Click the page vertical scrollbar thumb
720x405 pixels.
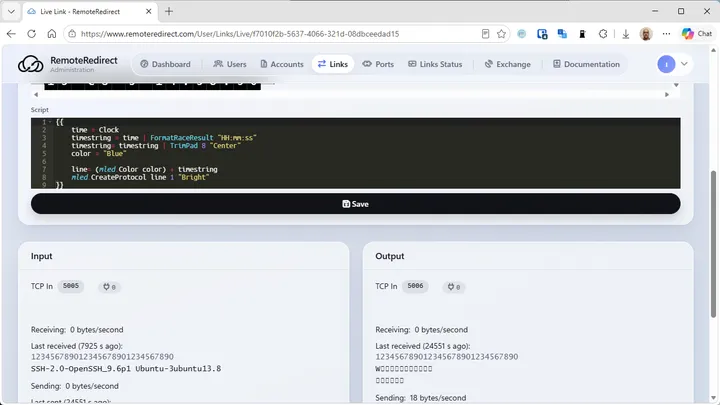[713, 243]
